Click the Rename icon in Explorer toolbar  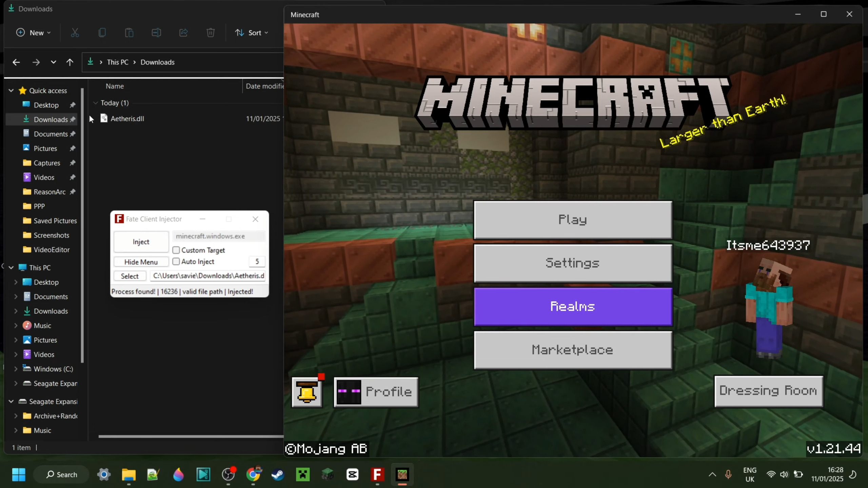point(156,33)
